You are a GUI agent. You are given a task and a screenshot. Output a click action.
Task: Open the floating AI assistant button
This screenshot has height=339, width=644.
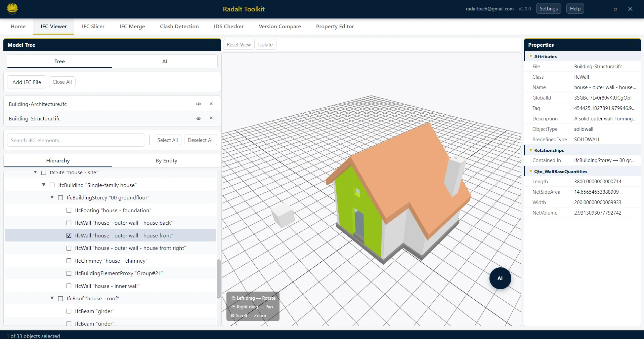[x=500, y=278]
